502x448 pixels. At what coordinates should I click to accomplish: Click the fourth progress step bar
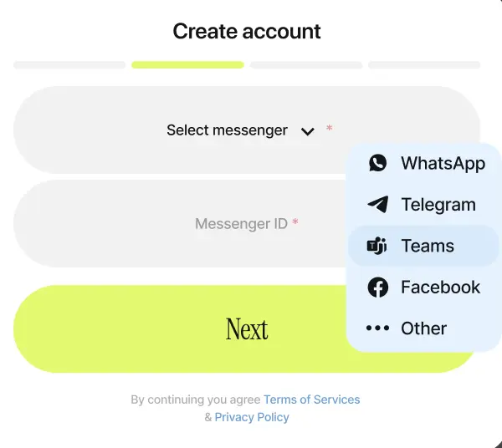pyautogui.click(x=424, y=64)
